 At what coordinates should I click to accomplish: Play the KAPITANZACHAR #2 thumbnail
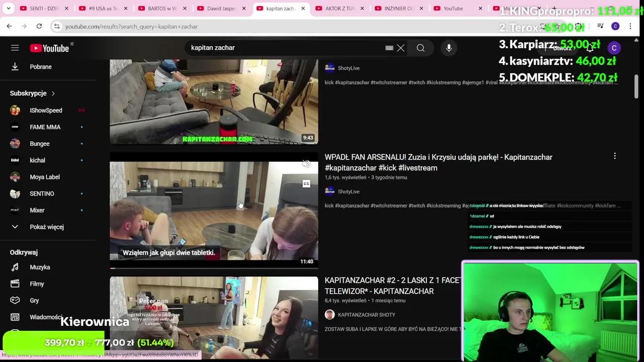click(214, 317)
